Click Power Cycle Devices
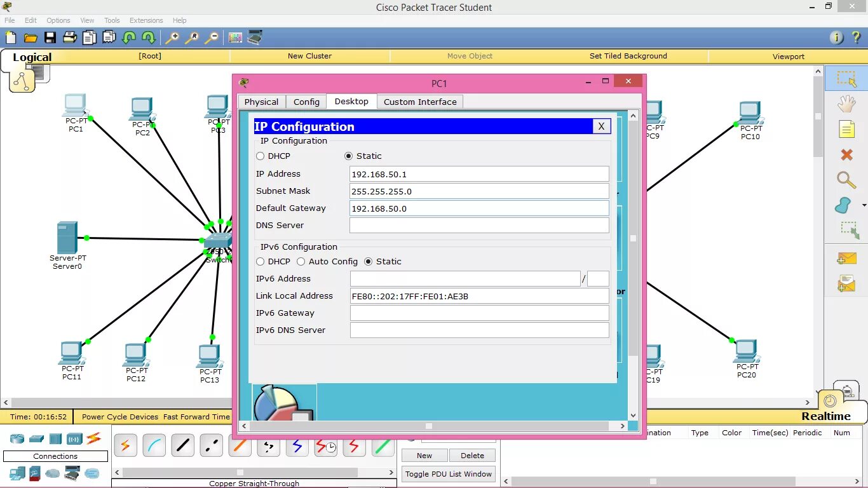Screen dimensions: 868x488 pyautogui.click(x=120, y=417)
